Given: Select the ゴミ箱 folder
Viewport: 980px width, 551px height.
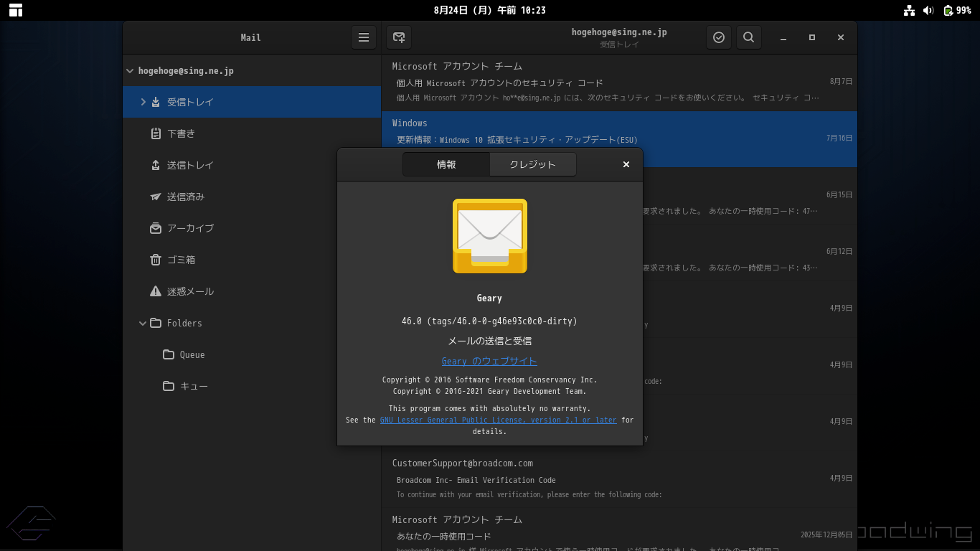Looking at the screenshot, I should click(252, 260).
